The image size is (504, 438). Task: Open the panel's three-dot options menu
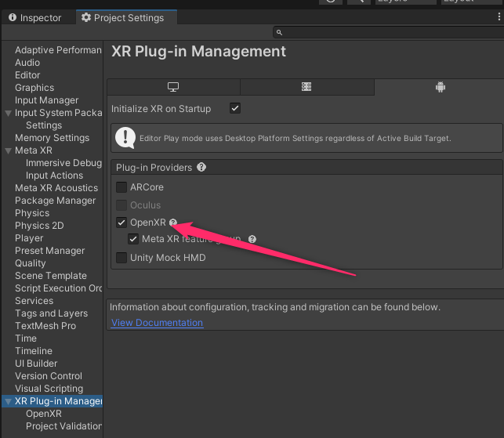coord(499,16)
